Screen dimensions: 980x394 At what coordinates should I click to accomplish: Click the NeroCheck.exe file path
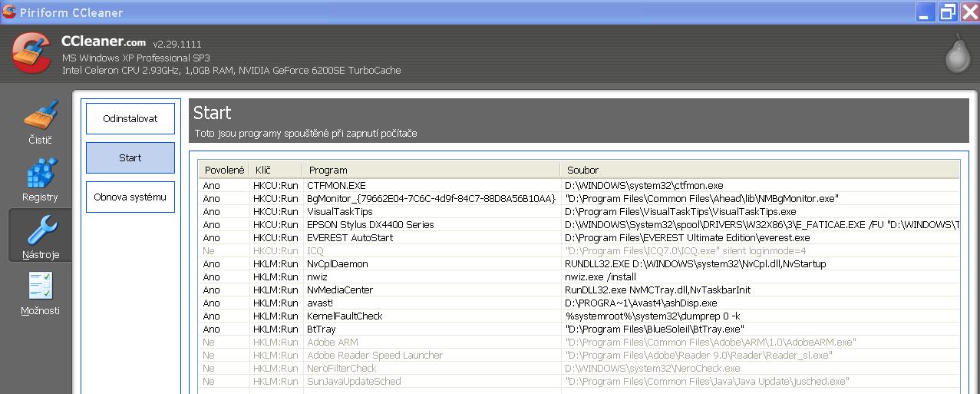(652, 368)
